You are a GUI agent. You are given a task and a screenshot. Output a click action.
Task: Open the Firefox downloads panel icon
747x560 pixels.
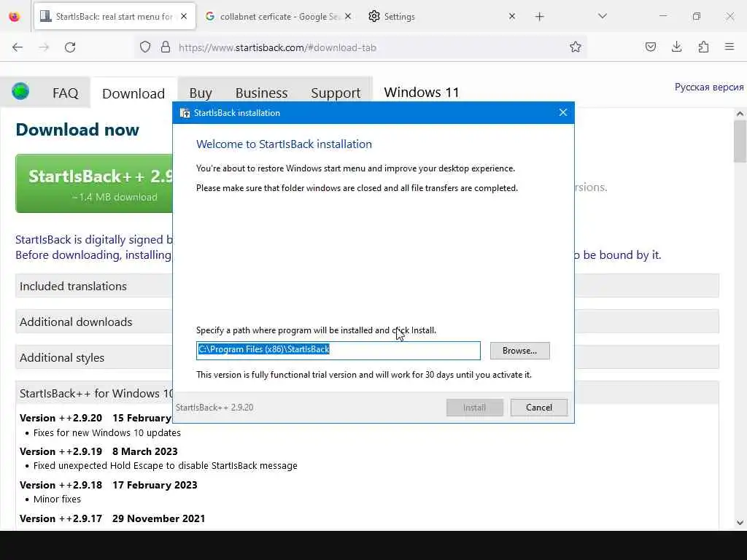pyautogui.click(x=676, y=47)
